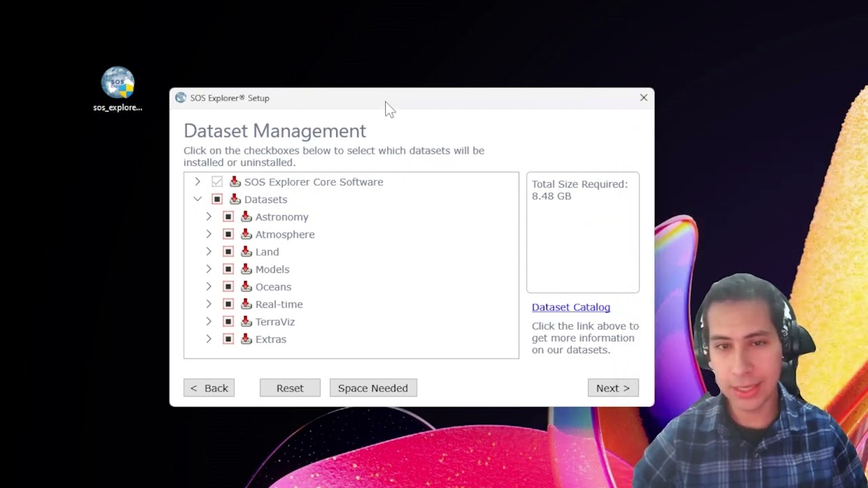Proceed with the Next button
Viewport: 868px width, 488px height.
point(613,388)
